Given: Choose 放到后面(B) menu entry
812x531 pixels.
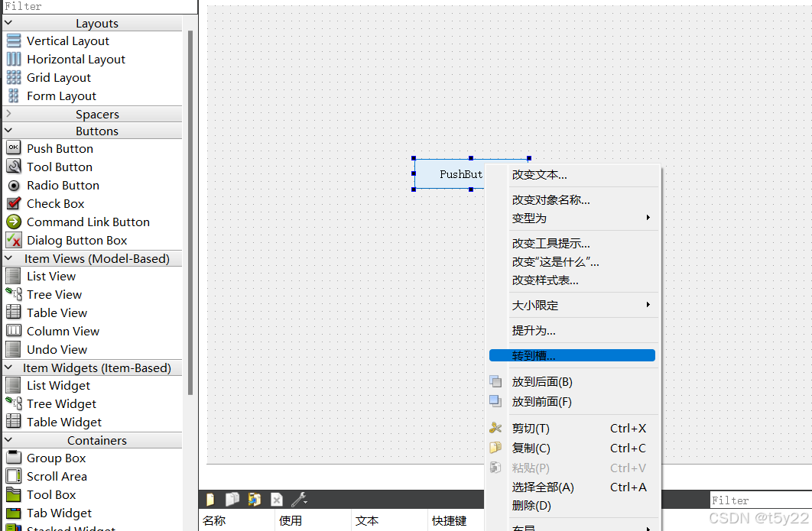Looking at the screenshot, I should click(572, 382).
